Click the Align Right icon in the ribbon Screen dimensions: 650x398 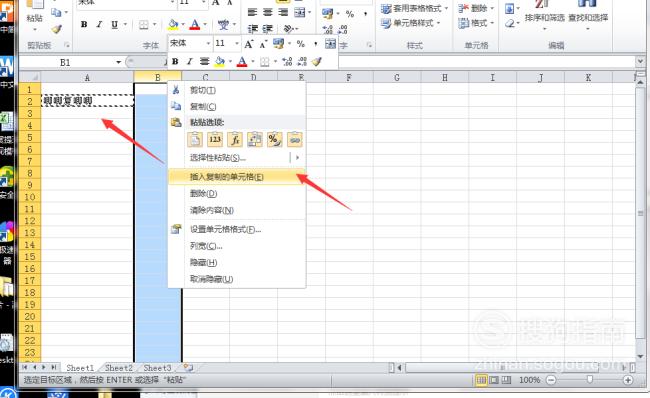pyautogui.click(x=283, y=12)
